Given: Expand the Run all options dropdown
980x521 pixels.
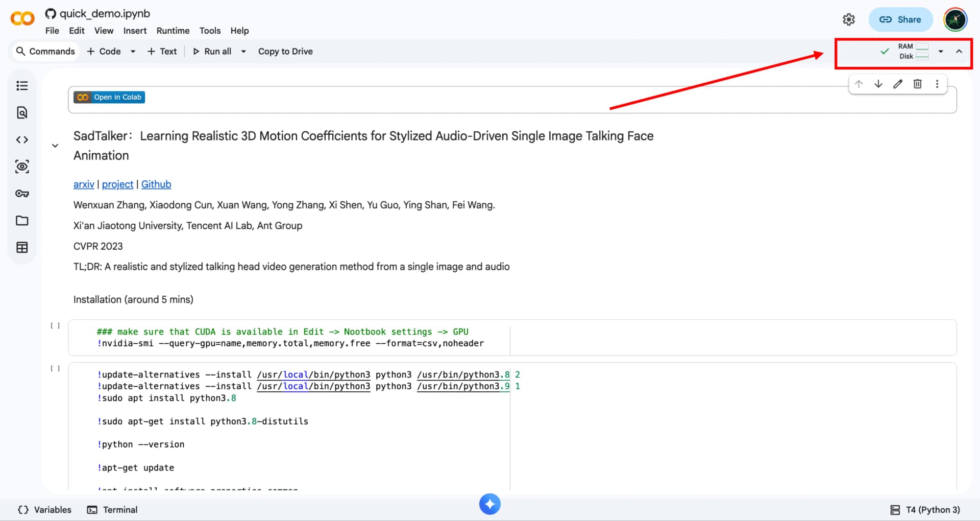Looking at the screenshot, I should 243,52.
